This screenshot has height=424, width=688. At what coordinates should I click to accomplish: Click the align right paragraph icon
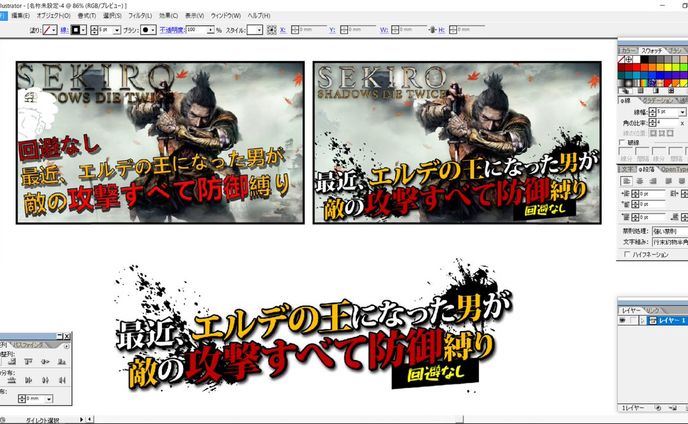click(x=653, y=181)
